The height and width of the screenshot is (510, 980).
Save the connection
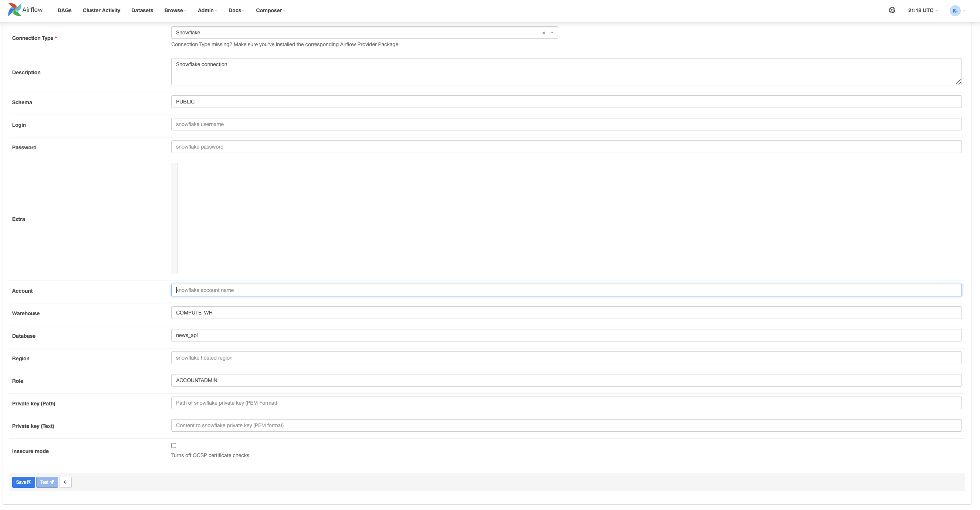click(23, 482)
